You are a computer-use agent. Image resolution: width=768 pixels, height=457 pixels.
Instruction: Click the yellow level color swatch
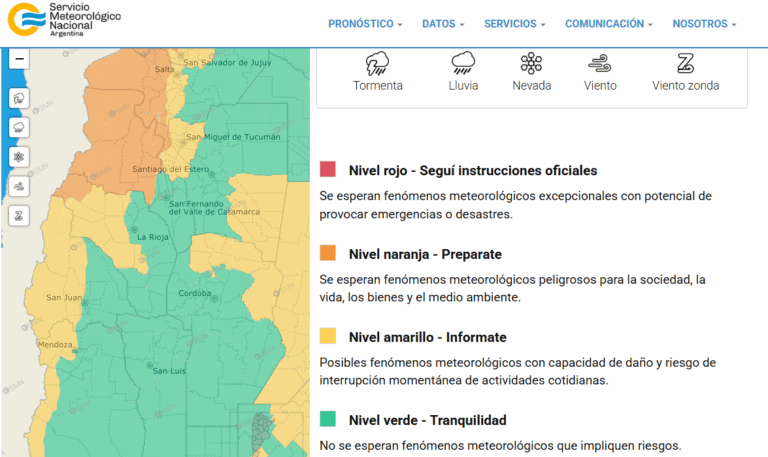point(328,336)
